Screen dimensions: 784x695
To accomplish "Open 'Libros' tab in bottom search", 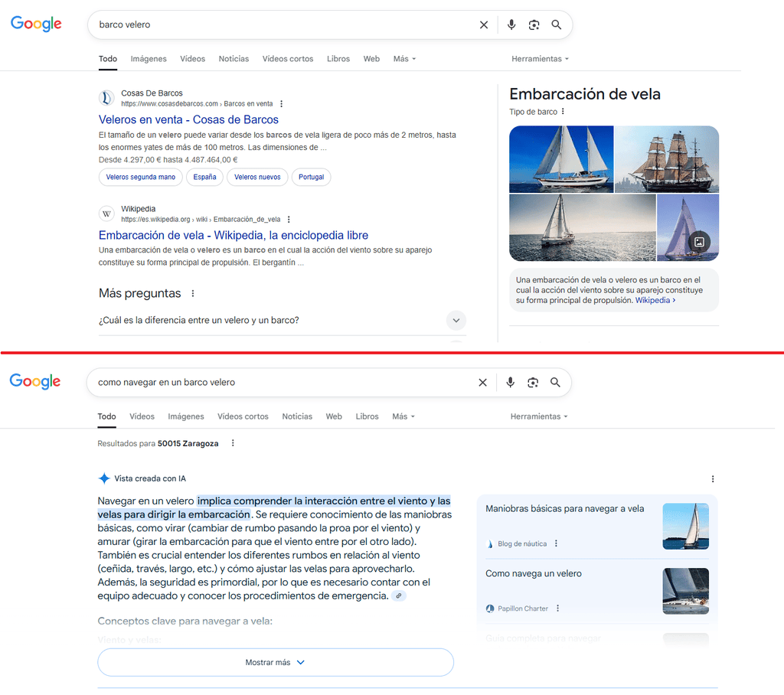I will tap(367, 416).
